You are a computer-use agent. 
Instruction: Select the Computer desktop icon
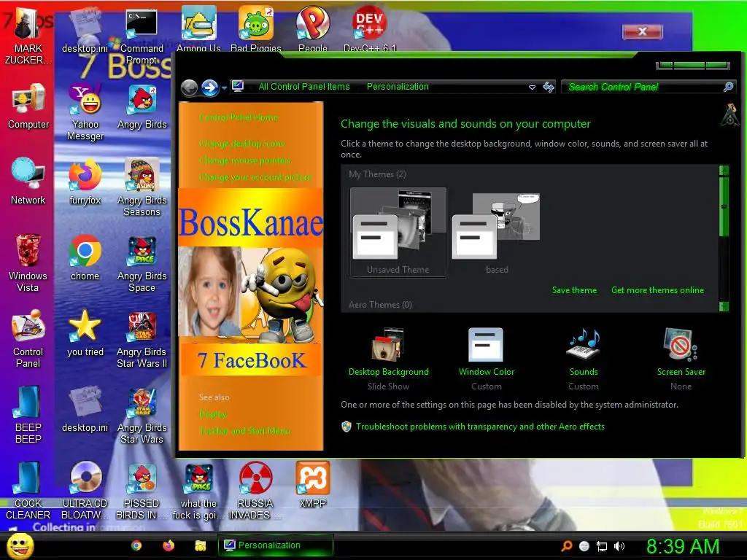28,106
